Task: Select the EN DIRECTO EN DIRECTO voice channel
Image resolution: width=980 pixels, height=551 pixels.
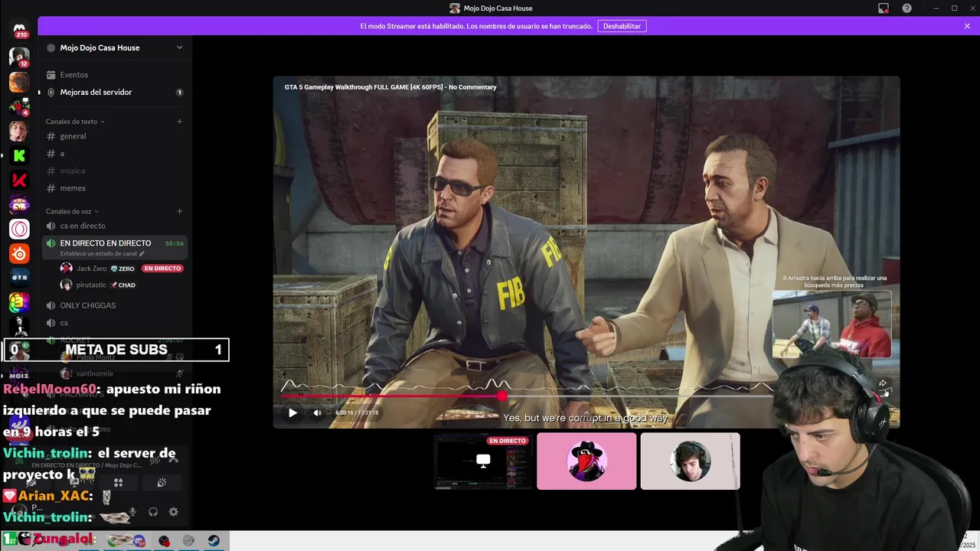Action: 115,247
